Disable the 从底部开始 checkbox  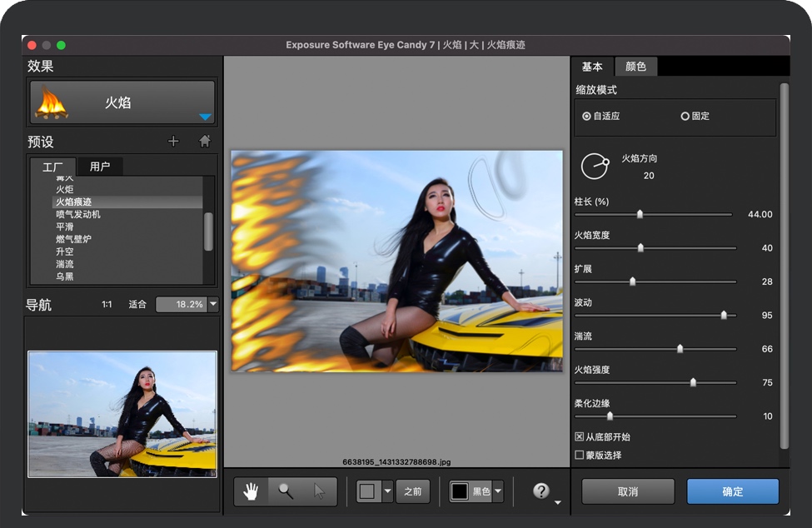click(x=580, y=436)
